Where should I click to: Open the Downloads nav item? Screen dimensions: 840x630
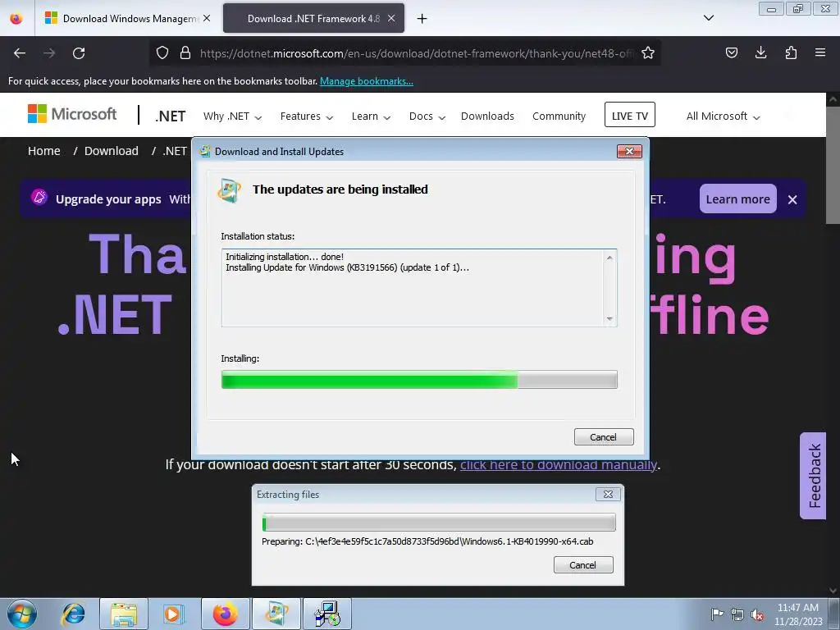(487, 116)
